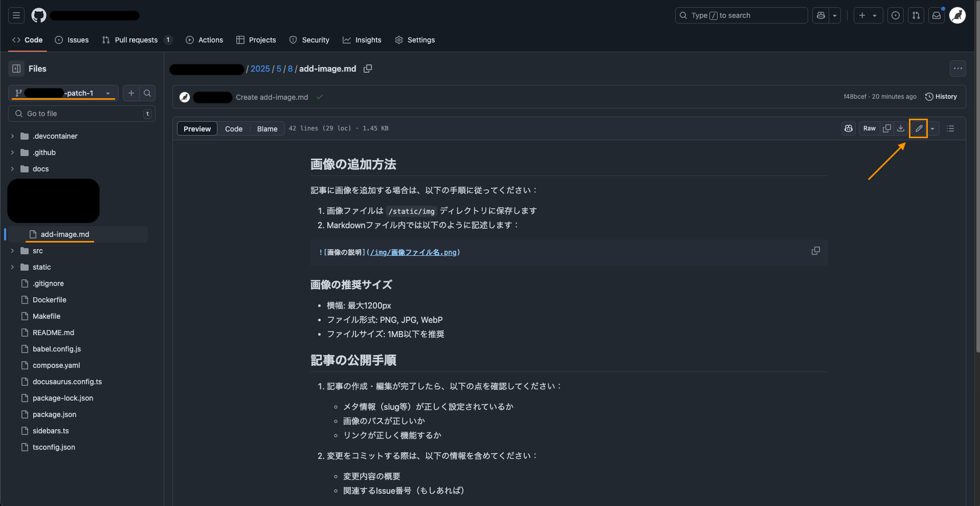
Task: Open the Pull requests tab
Action: [x=136, y=40]
